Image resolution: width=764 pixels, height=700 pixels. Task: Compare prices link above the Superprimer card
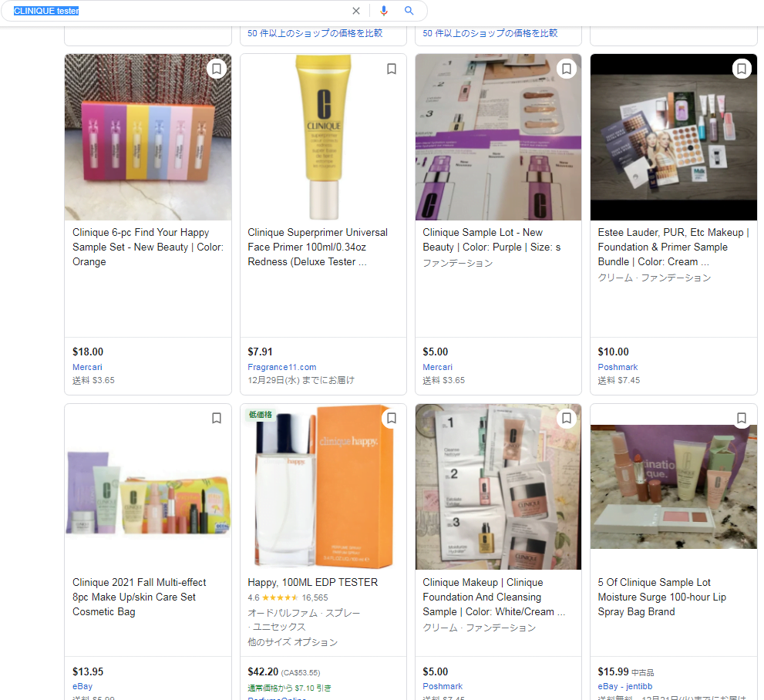(x=315, y=33)
